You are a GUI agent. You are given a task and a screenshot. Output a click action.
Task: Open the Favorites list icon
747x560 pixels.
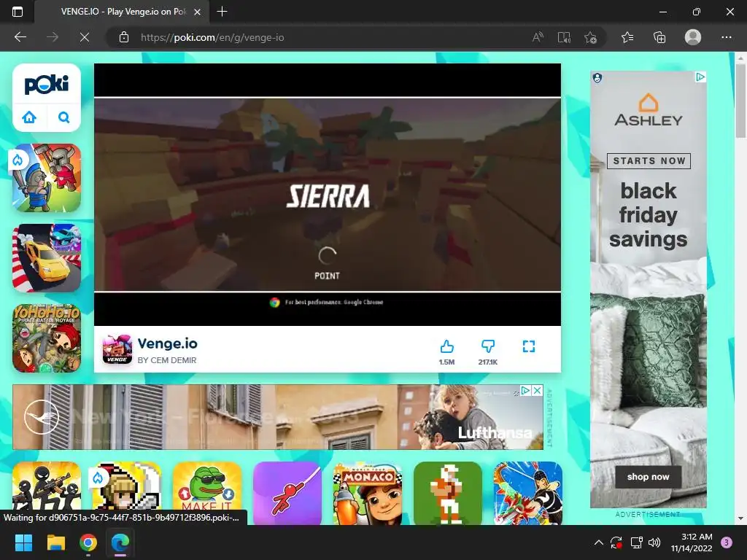pos(627,37)
